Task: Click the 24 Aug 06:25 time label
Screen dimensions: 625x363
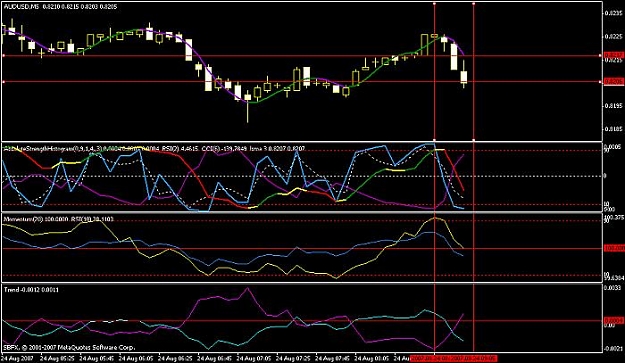Action: 175,358
